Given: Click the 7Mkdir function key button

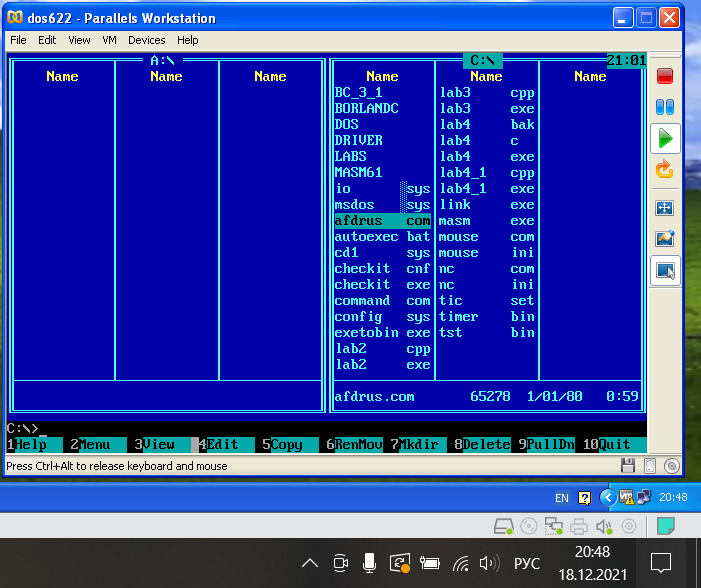Looking at the screenshot, I should coord(418,444).
